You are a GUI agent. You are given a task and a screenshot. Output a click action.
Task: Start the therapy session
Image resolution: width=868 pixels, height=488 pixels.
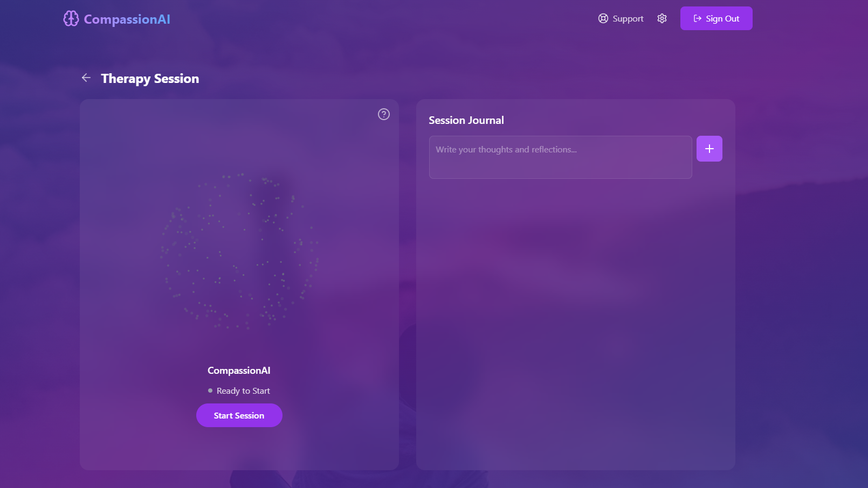point(239,415)
